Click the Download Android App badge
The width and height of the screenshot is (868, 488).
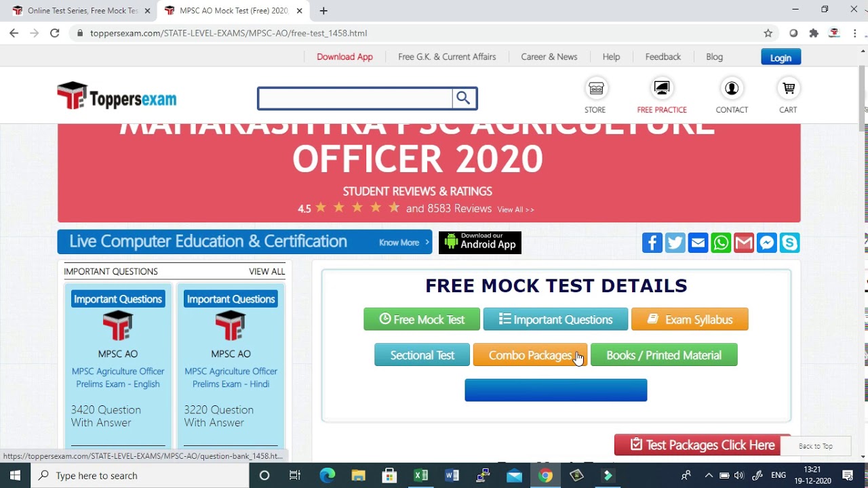point(480,243)
